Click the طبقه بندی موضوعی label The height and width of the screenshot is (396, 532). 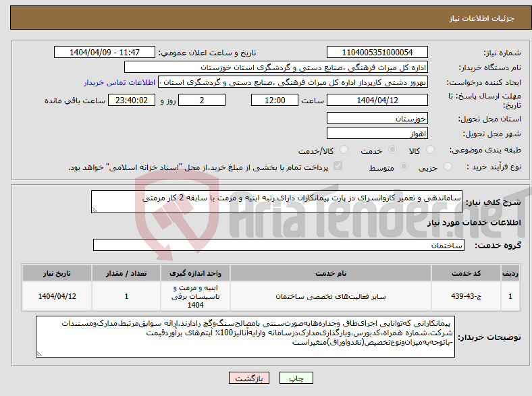click(x=485, y=150)
